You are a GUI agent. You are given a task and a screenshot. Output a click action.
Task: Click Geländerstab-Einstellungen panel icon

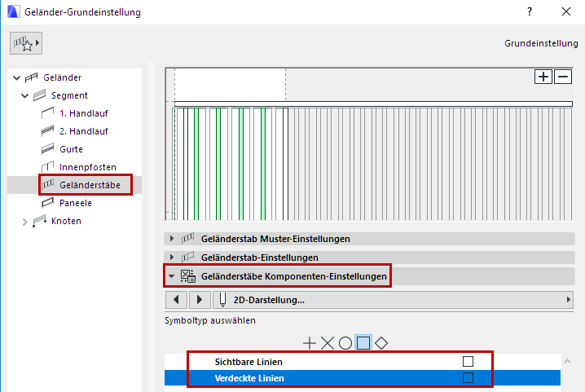tap(187, 258)
